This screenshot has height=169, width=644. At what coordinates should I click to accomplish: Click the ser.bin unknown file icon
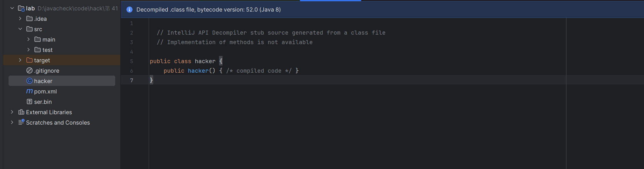pyautogui.click(x=29, y=102)
